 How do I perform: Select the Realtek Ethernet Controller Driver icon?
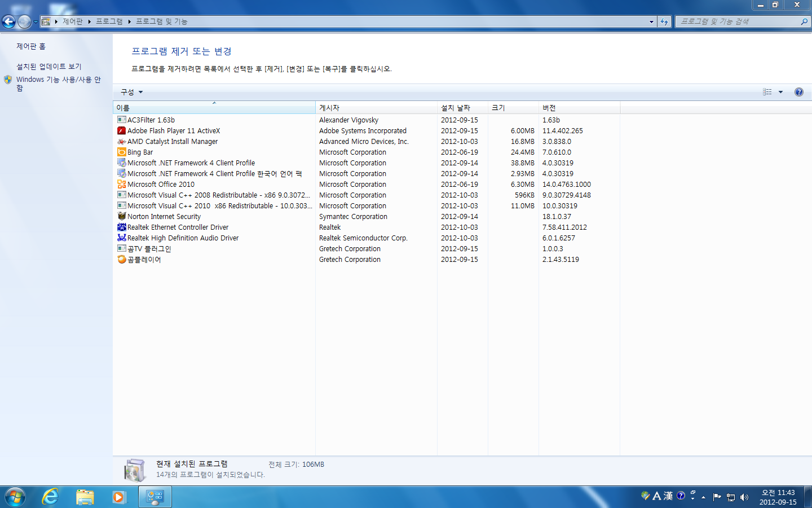point(121,227)
